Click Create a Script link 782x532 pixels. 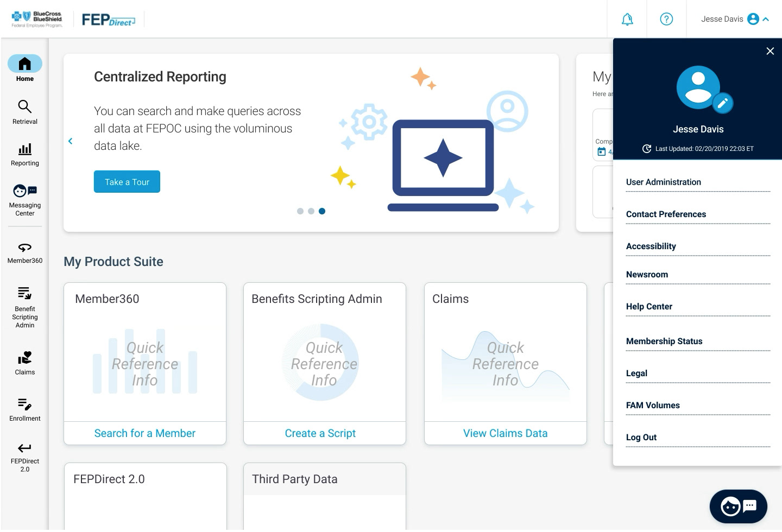(x=320, y=433)
